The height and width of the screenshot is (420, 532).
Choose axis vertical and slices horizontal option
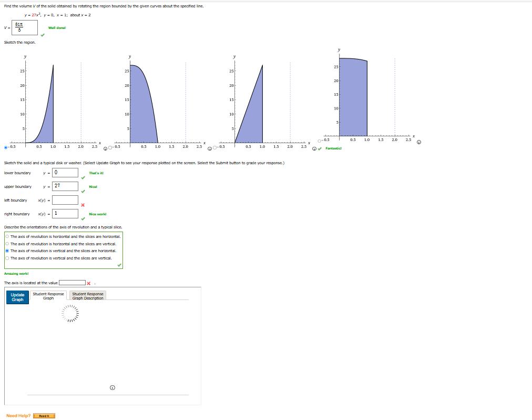7,251
